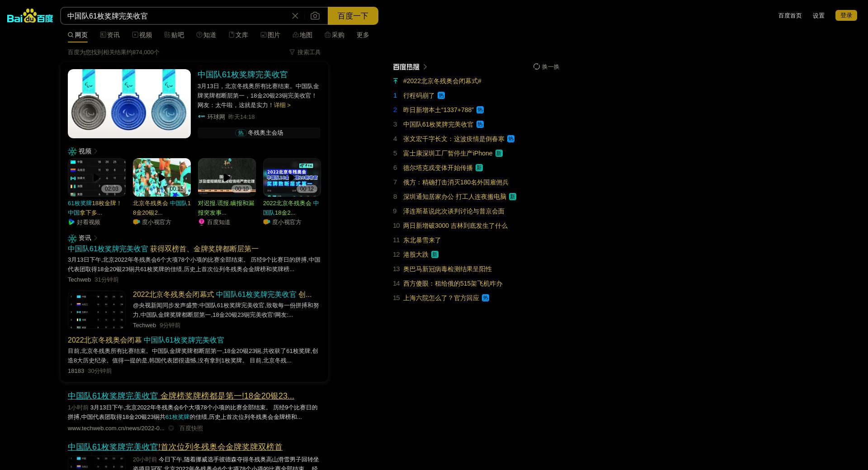The height and width of the screenshot is (470, 868).
Task: Open hot search 行程码崩了
Action: click(x=419, y=95)
